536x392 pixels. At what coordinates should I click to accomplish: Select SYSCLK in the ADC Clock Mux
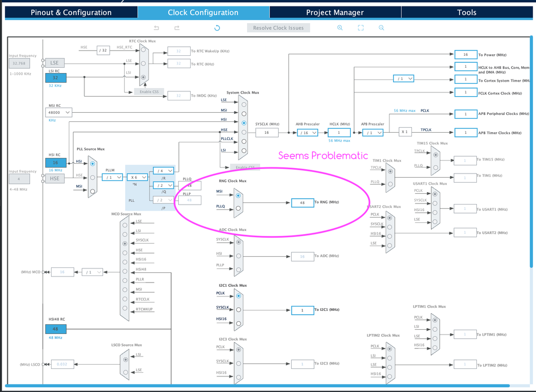coord(238,242)
